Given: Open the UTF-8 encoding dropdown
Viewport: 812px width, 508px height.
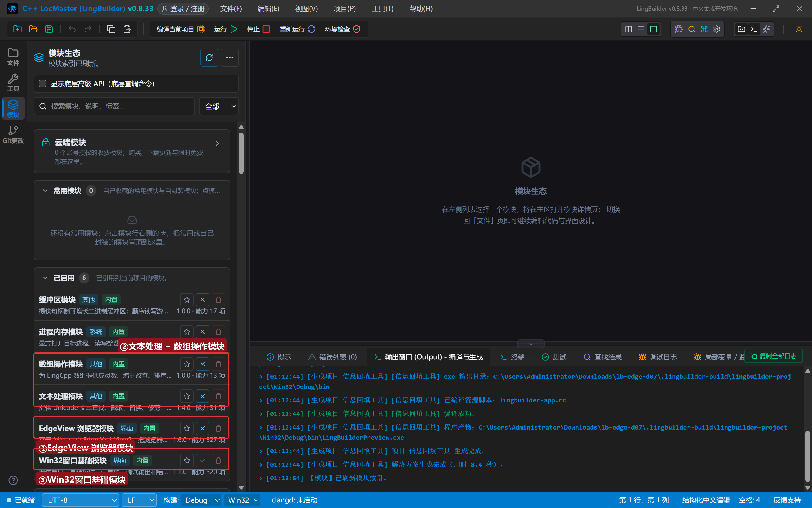Looking at the screenshot, I should (81, 500).
